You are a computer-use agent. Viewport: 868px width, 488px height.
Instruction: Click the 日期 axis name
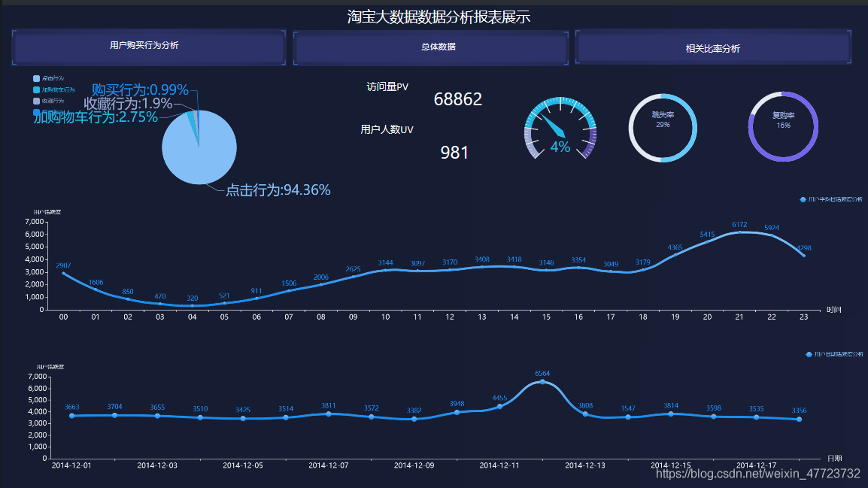click(834, 459)
